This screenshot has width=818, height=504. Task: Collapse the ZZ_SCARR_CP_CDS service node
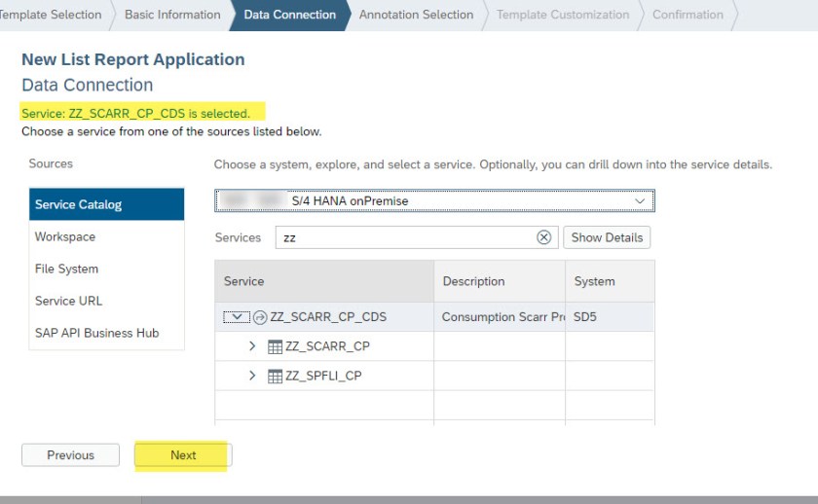pyautogui.click(x=237, y=317)
